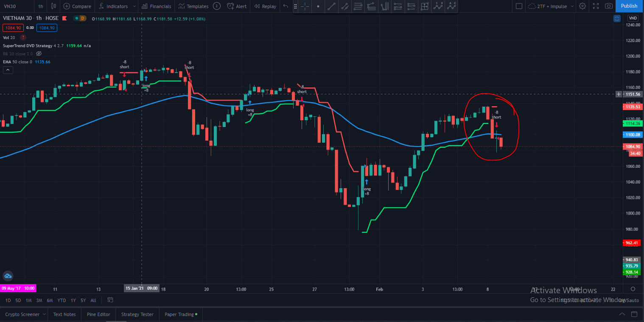This screenshot has width=644, height=322.
Task: Set range to 1D
Action: pyautogui.click(x=8, y=300)
